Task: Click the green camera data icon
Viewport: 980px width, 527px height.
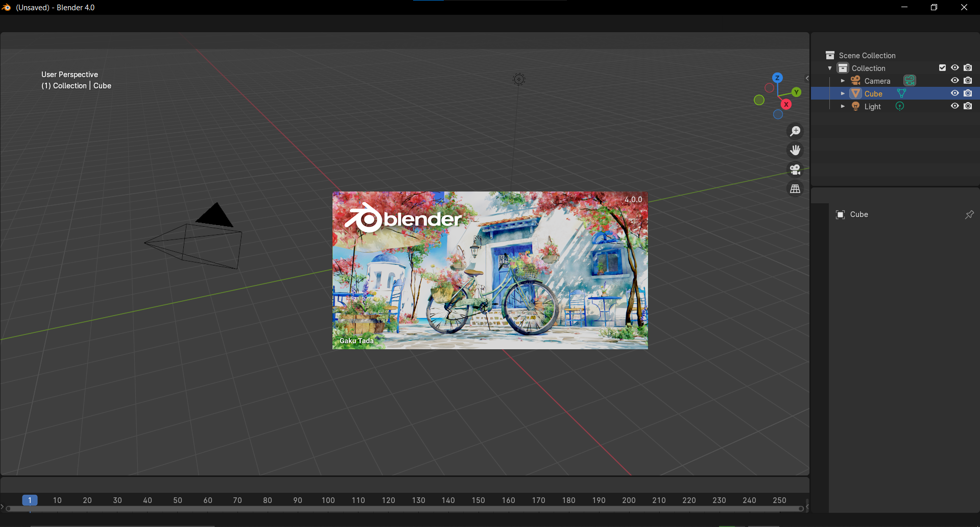Action: coord(910,81)
